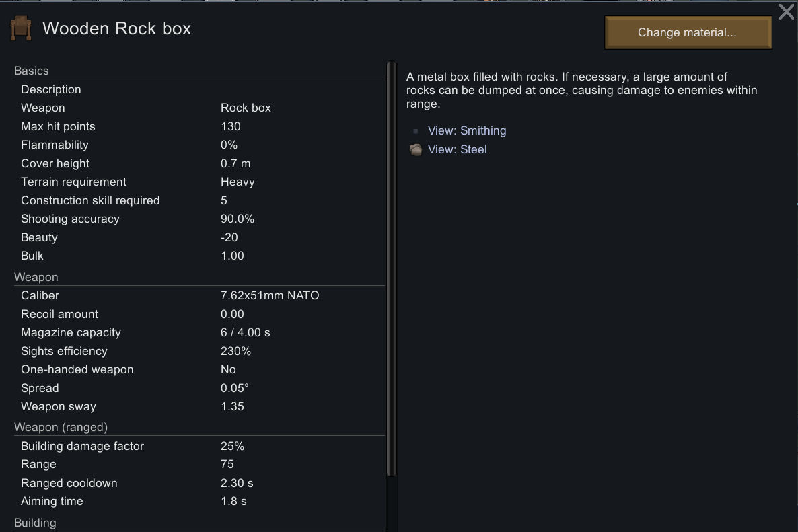Select the Max hit points row
The width and height of the screenshot is (798, 532).
pos(199,126)
